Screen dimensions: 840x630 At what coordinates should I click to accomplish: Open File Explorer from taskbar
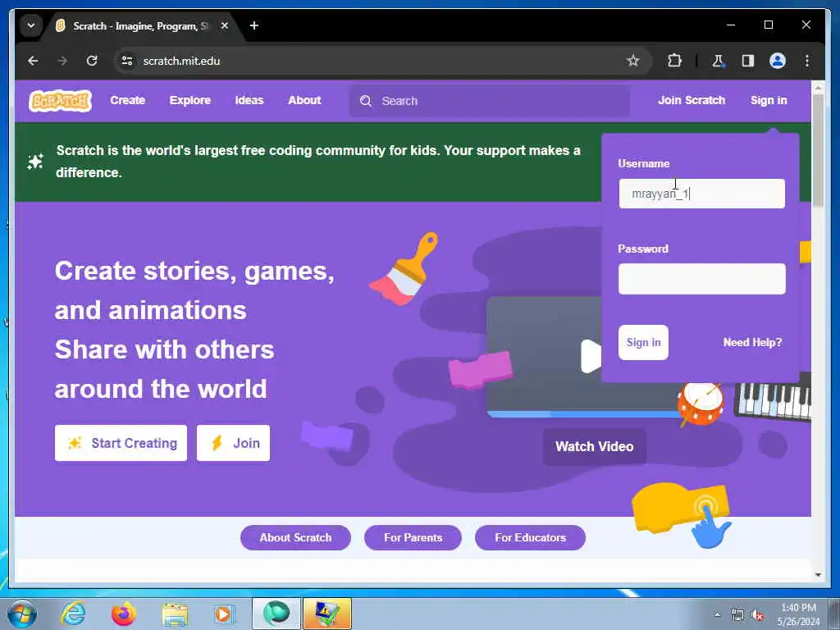(x=175, y=614)
